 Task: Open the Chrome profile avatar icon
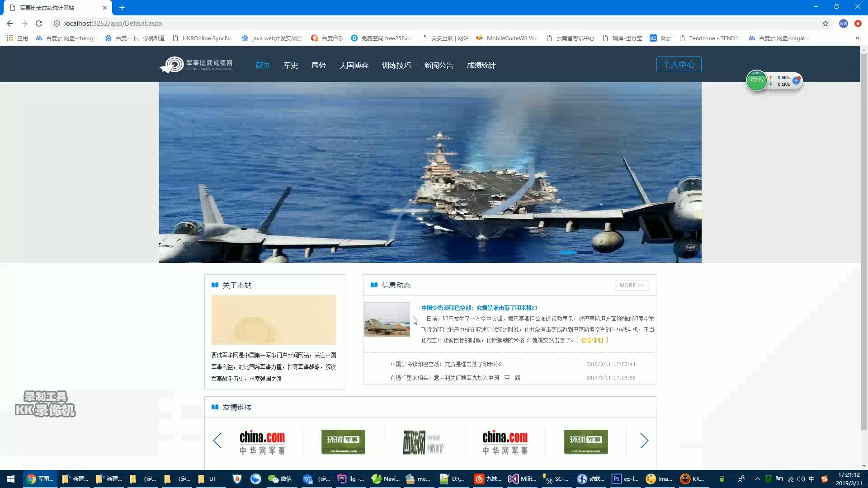843,23
